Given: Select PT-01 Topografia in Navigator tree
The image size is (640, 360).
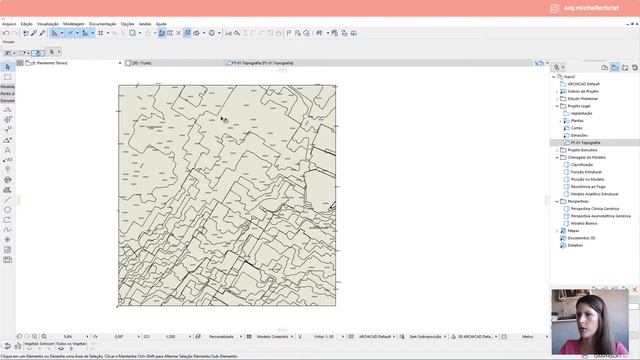Looking at the screenshot, I should point(585,143).
